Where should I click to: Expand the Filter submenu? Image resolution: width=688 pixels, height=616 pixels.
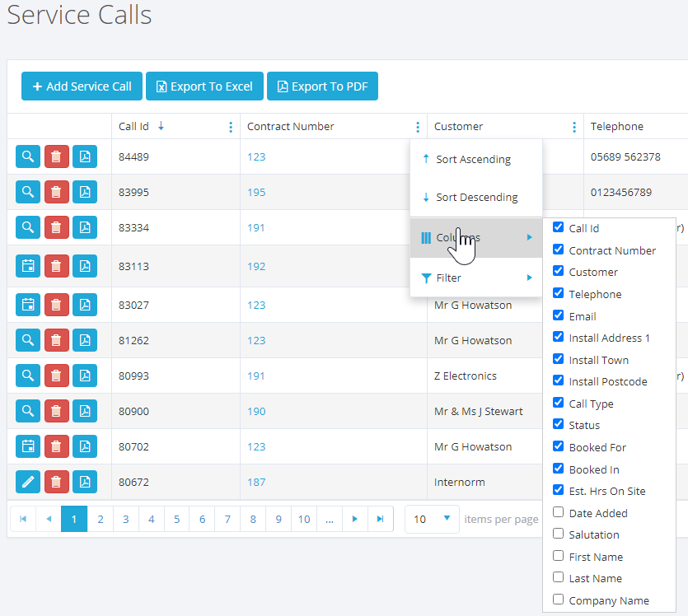(476, 278)
